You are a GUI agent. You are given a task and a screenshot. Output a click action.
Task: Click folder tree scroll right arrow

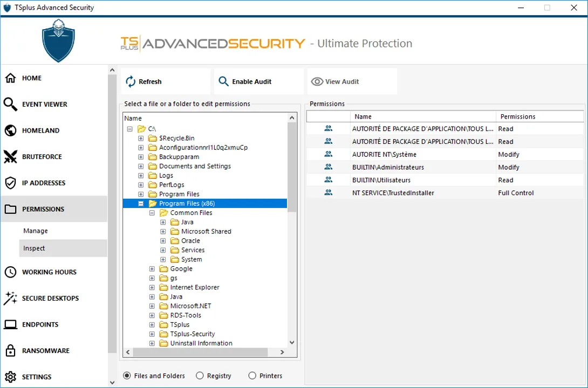(282, 352)
